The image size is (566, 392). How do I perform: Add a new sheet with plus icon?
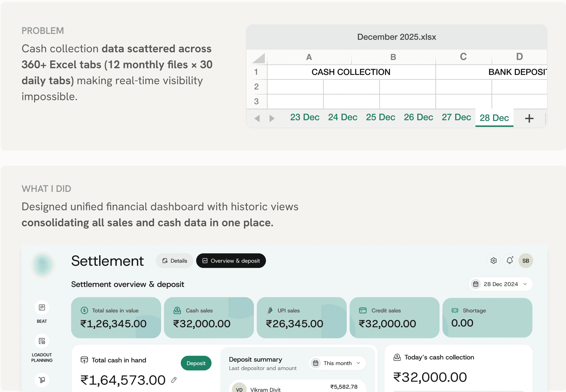point(529,118)
